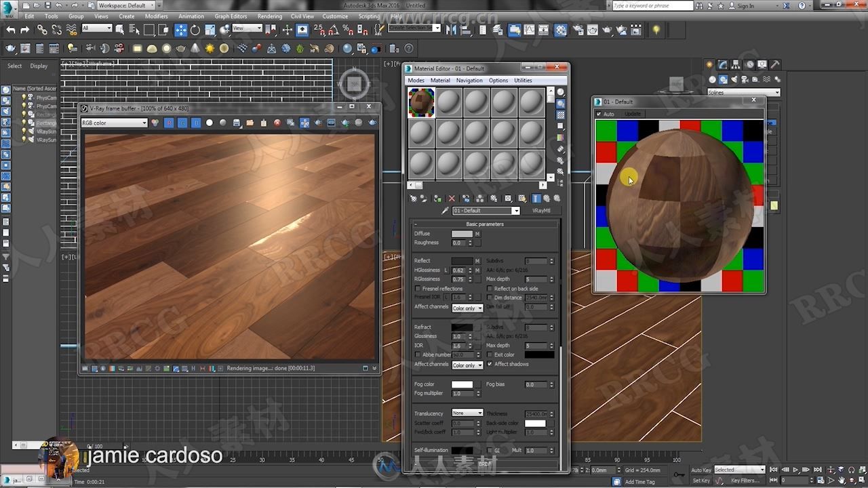
Task: Click the help question mark icon
Action: (x=408, y=49)
